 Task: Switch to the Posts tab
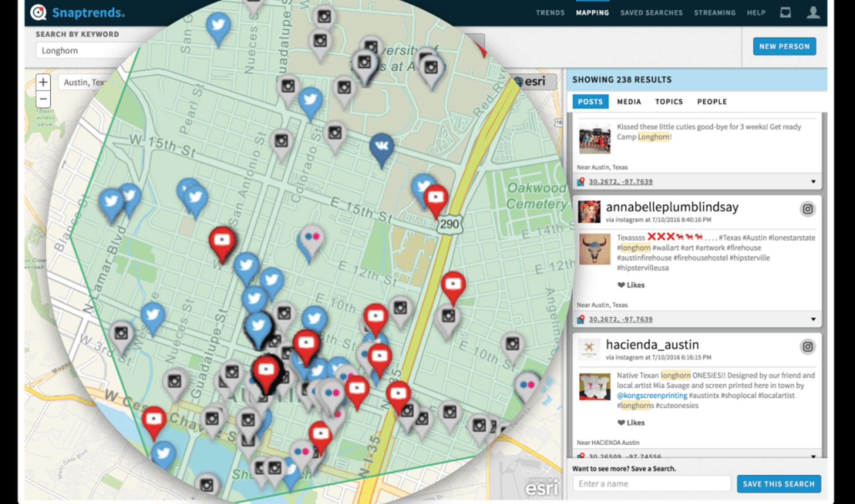pyautogui.click(x=590, y=102)
